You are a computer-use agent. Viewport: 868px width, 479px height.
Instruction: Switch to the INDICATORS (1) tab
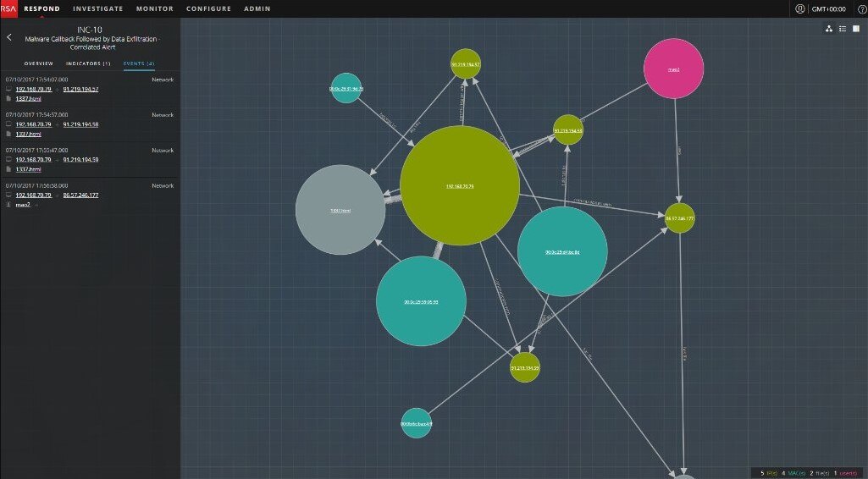88,63
